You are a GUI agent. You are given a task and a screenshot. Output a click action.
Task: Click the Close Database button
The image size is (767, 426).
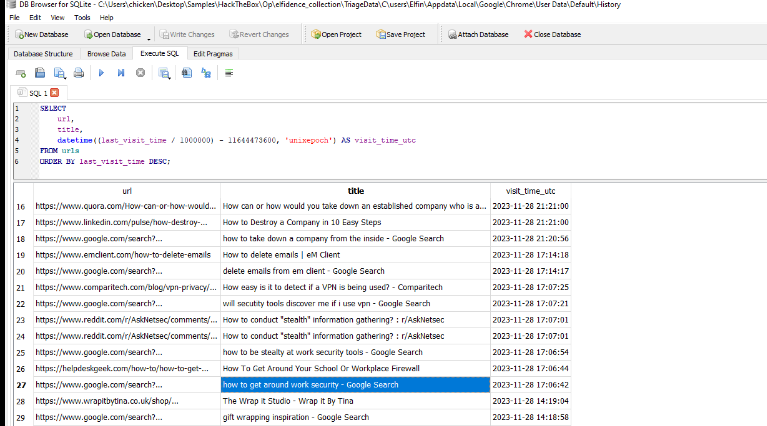click(x=551, y=34)
